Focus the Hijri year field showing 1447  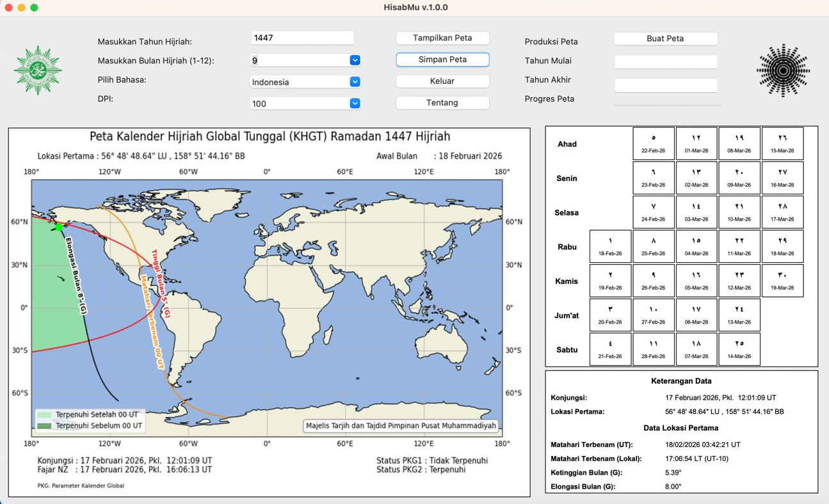(302, 38)
